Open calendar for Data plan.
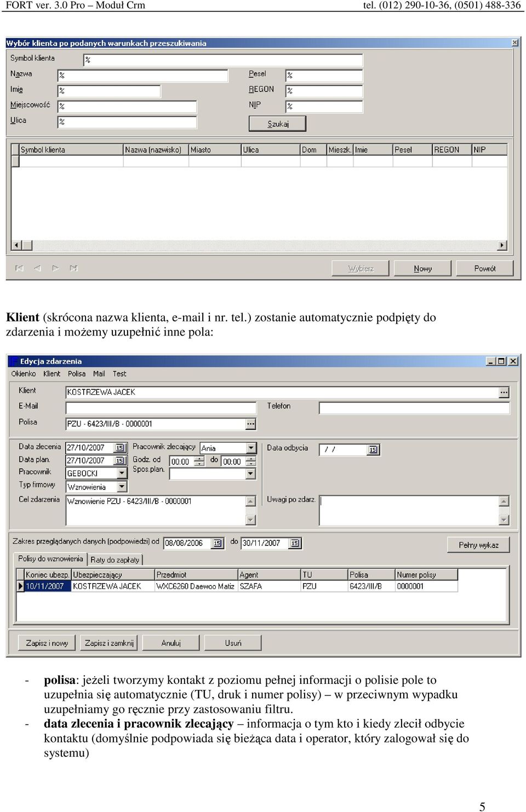Viewport: 526px width, 812px height. [x=120, y=461]
